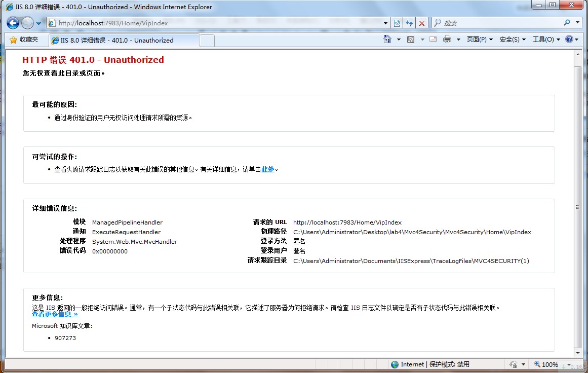Open a new blank tab
The image size is (588, 373).
(x=207, y=41)
